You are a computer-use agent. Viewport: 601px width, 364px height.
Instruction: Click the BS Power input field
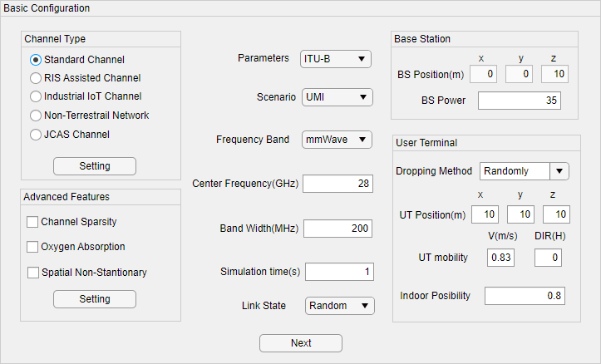click(519, 101)
